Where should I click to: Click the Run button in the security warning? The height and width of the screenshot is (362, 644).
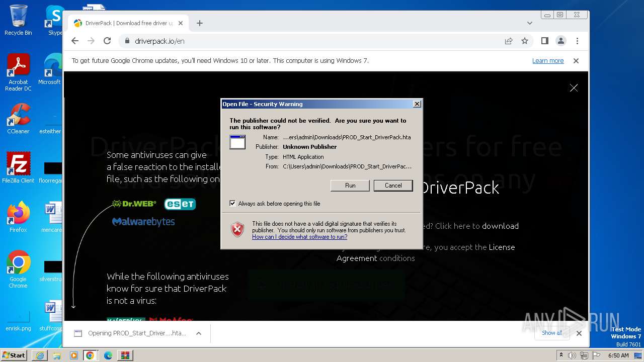click(350, 186)
